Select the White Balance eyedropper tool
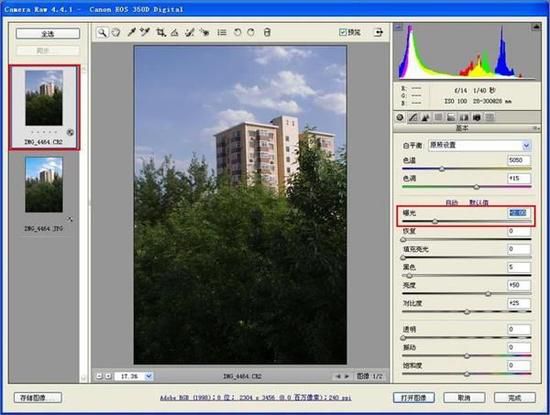Viewport: 550px width, 415px height. [x=131, y=33]
